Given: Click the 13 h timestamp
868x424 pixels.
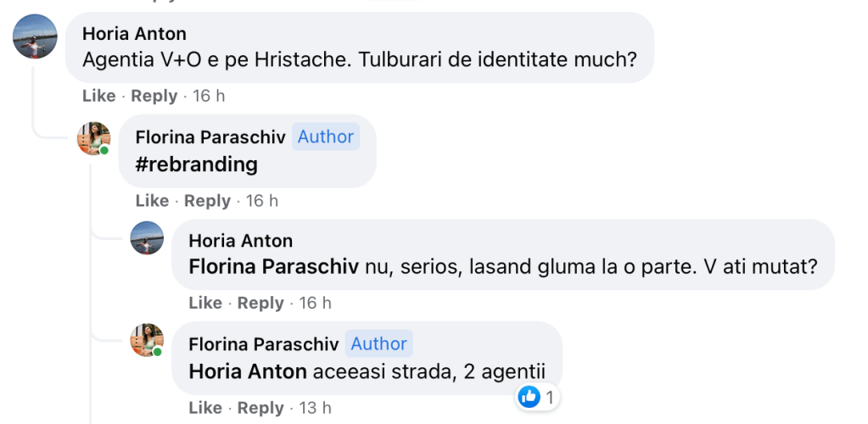Looking at the screenshot, I should pos(315,408).
